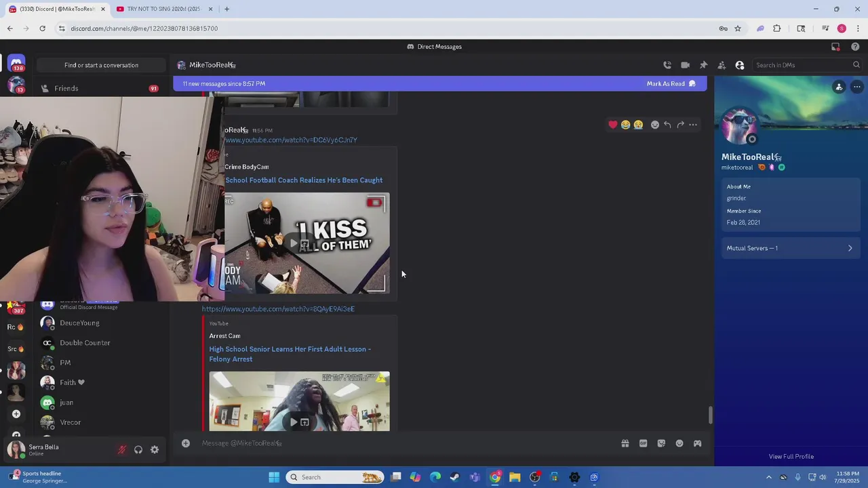Image resolution: width=868 pixels, height=488 pixels.
Task: React with the laughing tears emoji
Action: pyautogui.click(x=625, y=125)
